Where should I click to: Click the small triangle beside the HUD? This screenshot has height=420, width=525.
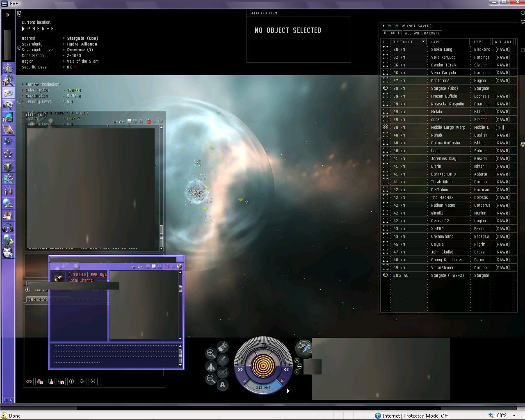pos(288,391)
